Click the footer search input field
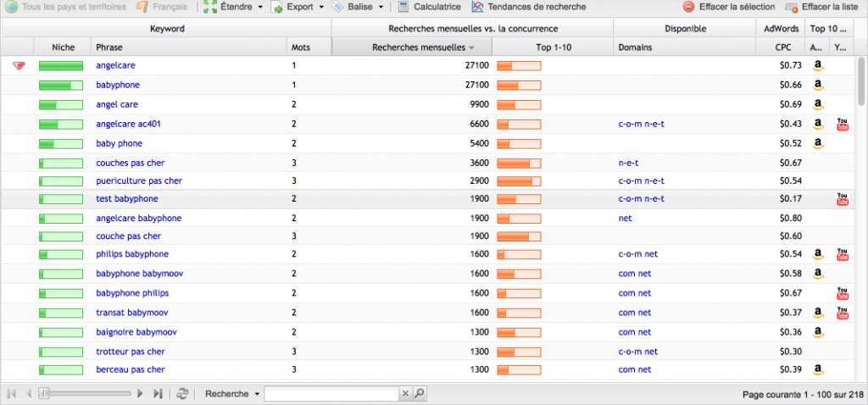The width and height of the screenshot is (868, 405). point(331,393)
